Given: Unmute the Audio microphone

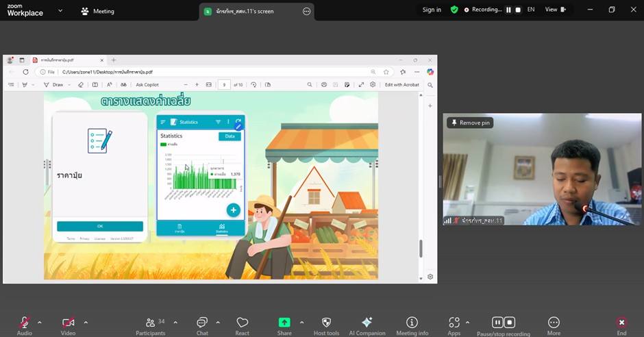Looking at the screenshot, I should tap(25, 323).
